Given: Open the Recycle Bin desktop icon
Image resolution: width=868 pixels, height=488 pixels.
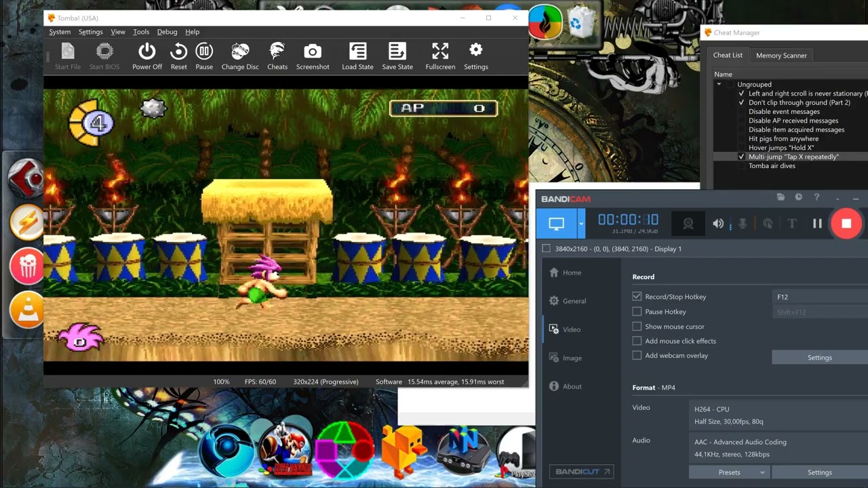Looking at the screenshot, I should [580, 22].
